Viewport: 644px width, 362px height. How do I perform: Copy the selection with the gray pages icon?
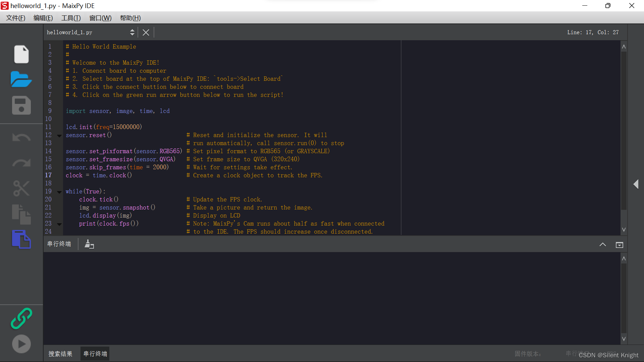(21, 215)
